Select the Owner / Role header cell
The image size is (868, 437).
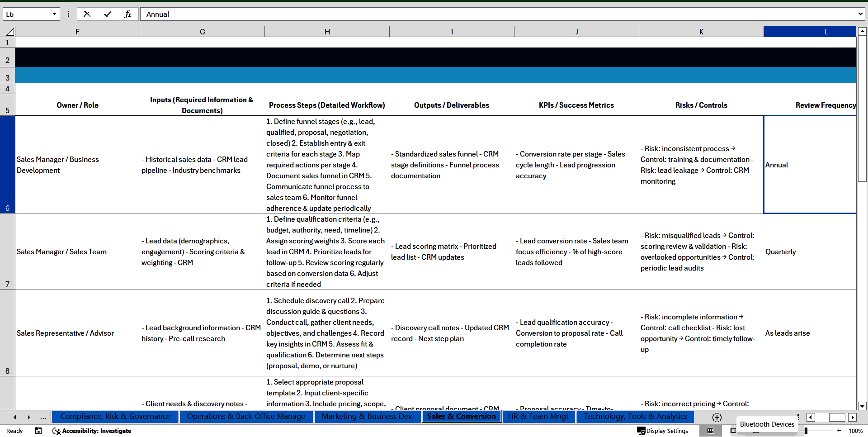(x=77, y=105)
